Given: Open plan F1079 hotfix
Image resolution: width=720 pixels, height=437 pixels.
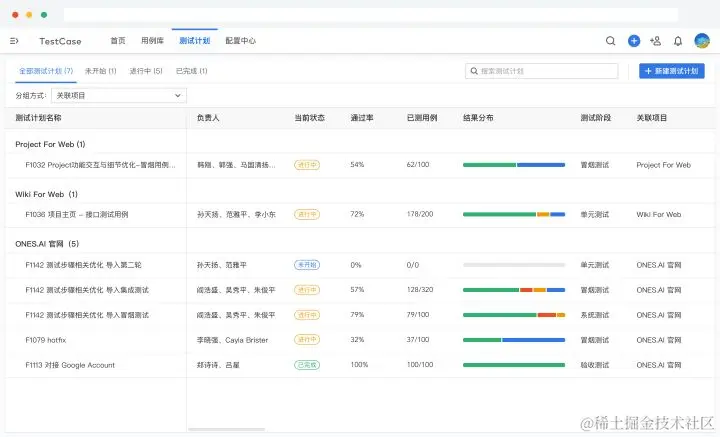Looking at the screenshot, I should coord(45,340).
